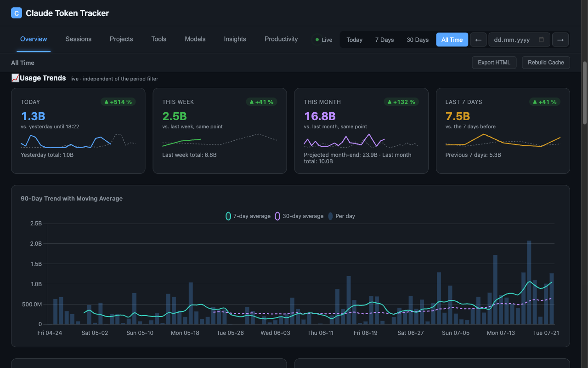Go to next date with right arrow
This screenshot has height=368, width=588.
click(x=560, y=40)
